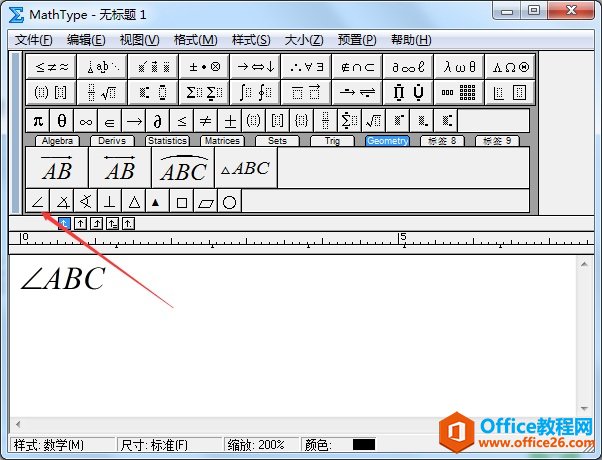Insert the square symbol
602x460 pixels.
[x=182, y=201]
